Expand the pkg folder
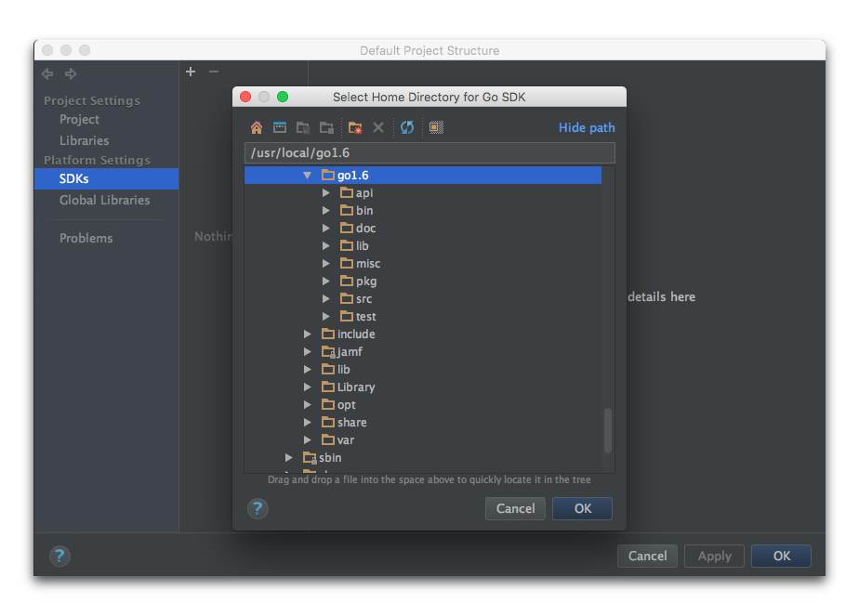 click(326, 281)
